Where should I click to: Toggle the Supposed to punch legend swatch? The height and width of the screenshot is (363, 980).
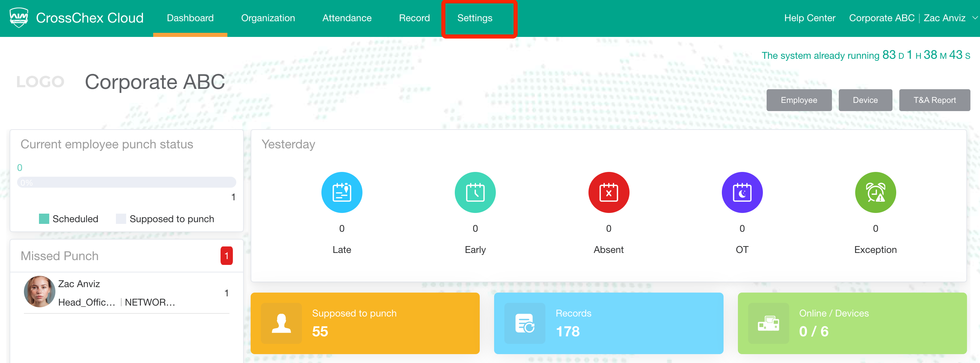pos(121,219)
